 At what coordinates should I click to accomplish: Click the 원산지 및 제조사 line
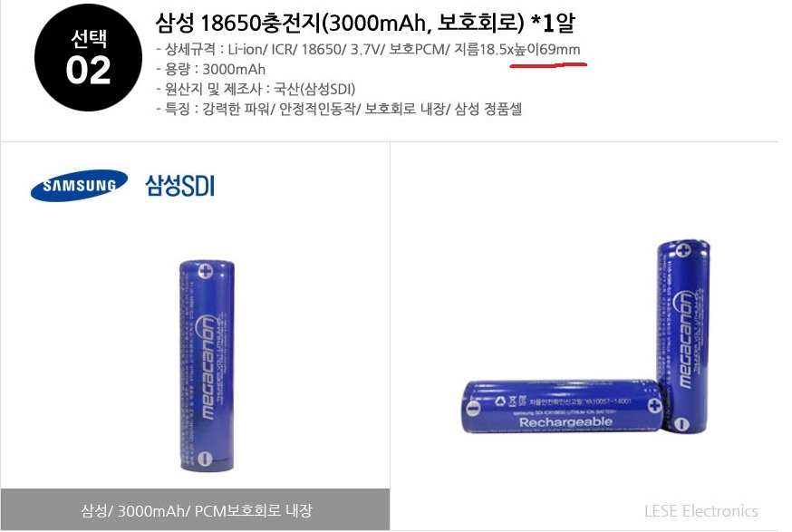[x=256, y=89]
